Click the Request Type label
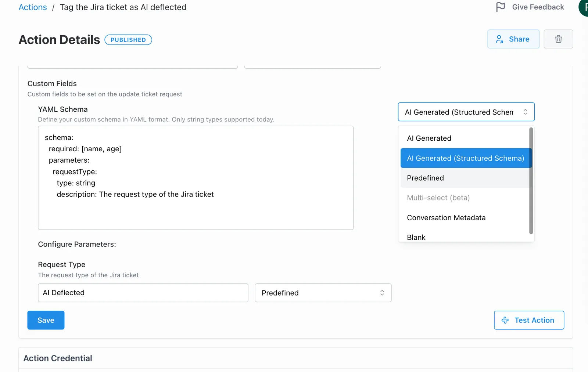The image size is (588, 372). click(62, 264)
